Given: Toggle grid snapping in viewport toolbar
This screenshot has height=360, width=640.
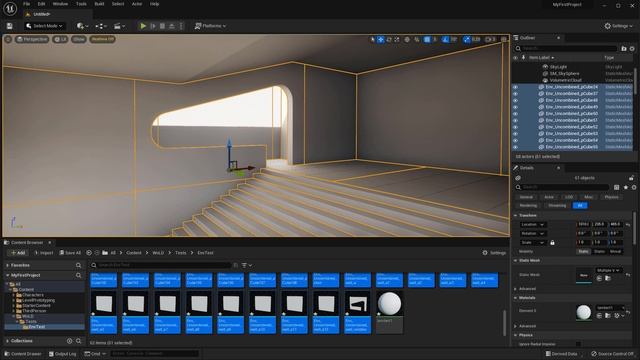Looking at the screenshot, I should (427, 40).
